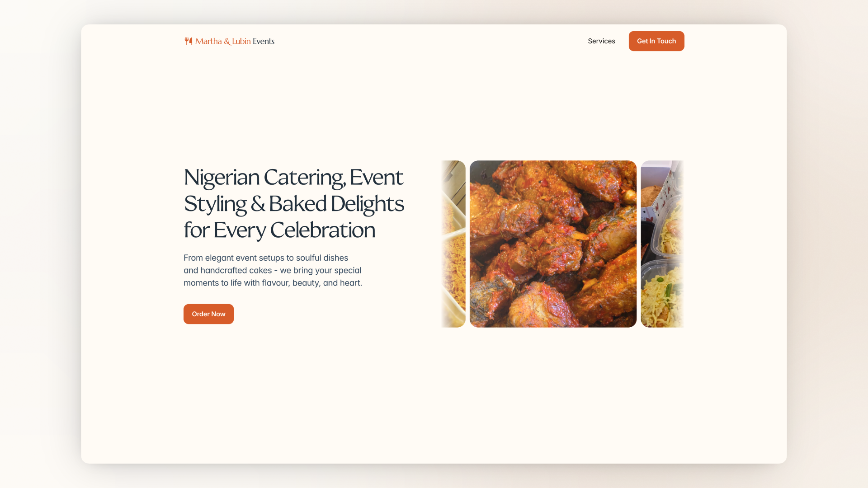Click the headline line "Nigerian Catering, Event"
The width and height of the screenshot is (868, 488).
tap(293, 177)
